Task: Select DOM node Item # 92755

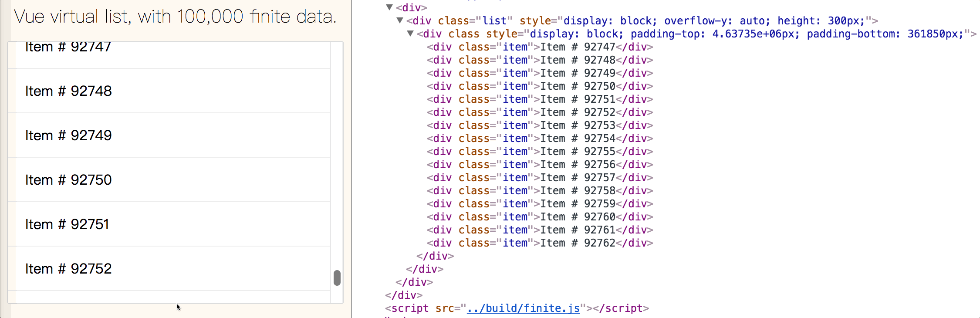Action: click(x=540, y=152)
